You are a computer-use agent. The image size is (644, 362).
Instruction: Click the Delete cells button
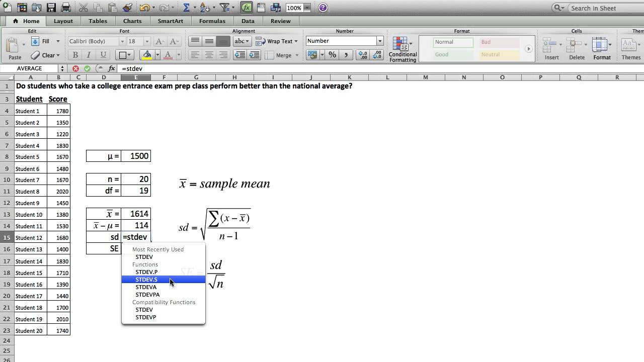(577, 49)
